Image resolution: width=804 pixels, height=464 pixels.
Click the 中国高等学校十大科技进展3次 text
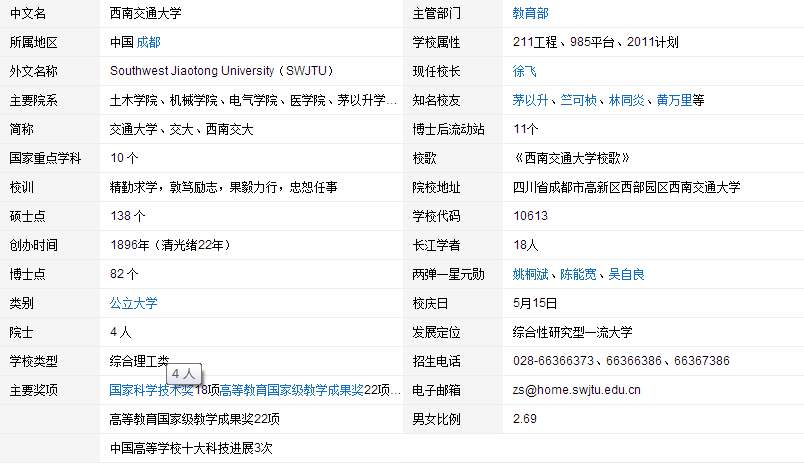point(191,448)
